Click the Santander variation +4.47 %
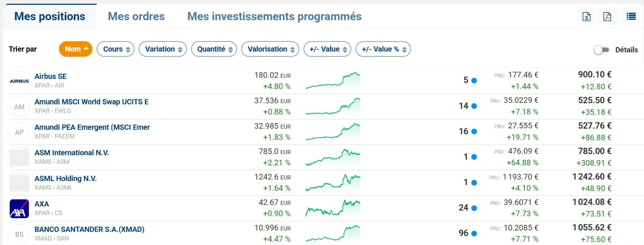The image size is (644, 245). point(277,239)
